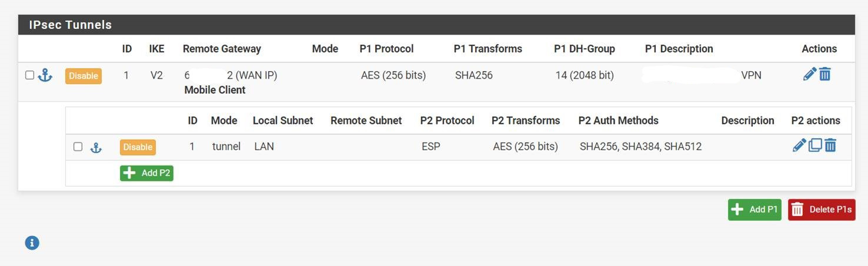Image resolution: width=868 pixels, height=266 pixels.
Task: Copy P2 entry with clone icon
Action: pyautogui.click(x=815, y=145)
